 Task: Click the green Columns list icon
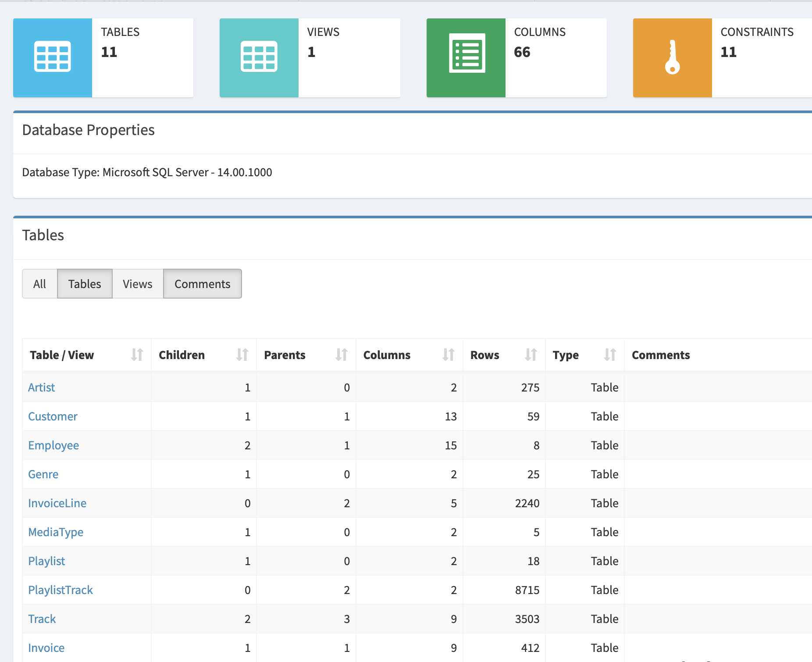(467, 53)
